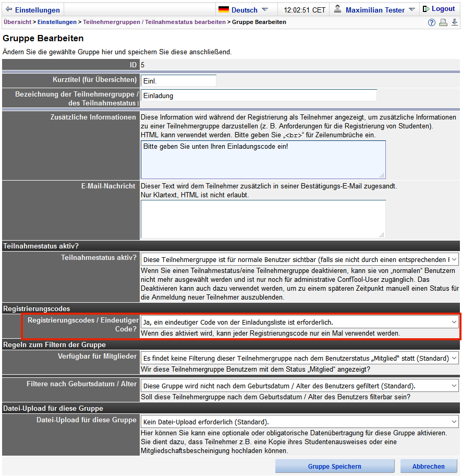Screen dimensions: 462x476
Task: Open Teilnehmergruppen / Teilnahmestatus bearbeiten breadcrumb
Action: (154, 22)
